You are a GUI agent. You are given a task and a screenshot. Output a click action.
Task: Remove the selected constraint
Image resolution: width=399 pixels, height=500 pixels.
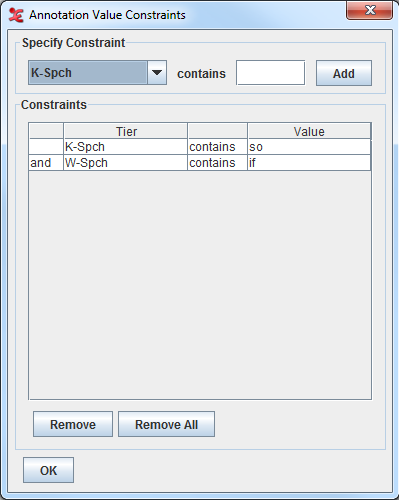(x=73, y=424)
